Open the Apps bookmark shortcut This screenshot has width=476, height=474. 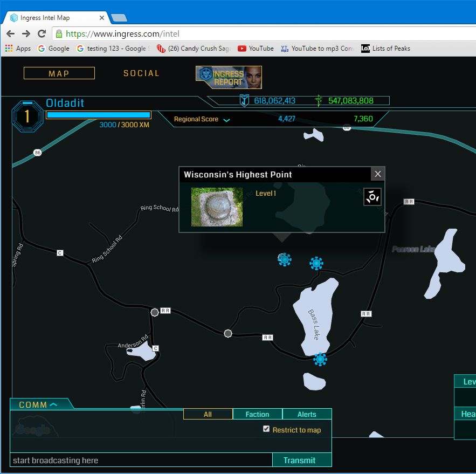click(x=18, y=49)
